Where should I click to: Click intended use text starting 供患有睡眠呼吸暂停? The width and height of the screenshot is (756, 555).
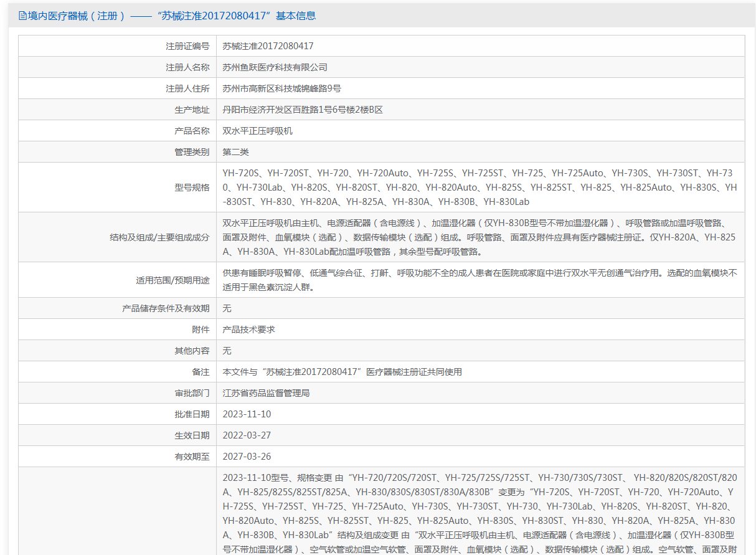[x=480, y=280]
